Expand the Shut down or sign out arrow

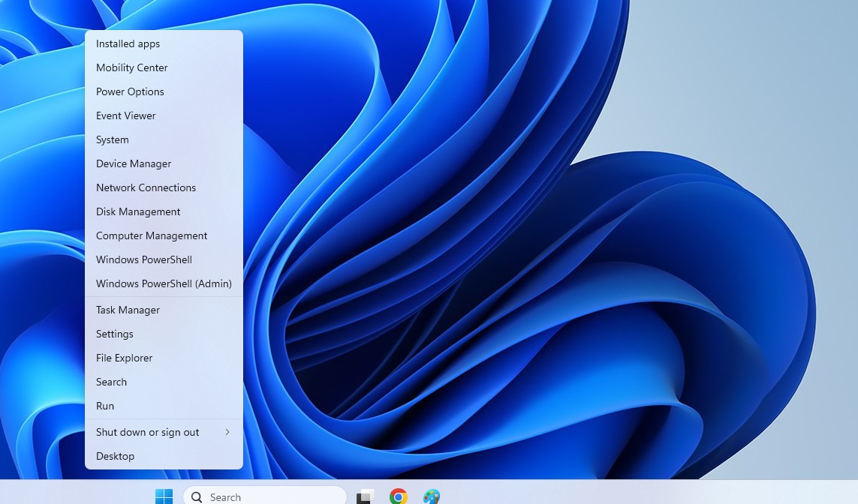tap(227, 433)
